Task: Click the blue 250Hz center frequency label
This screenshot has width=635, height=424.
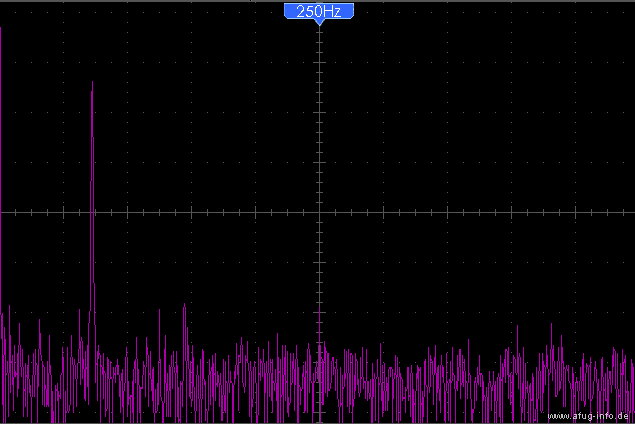Action: 318,11
